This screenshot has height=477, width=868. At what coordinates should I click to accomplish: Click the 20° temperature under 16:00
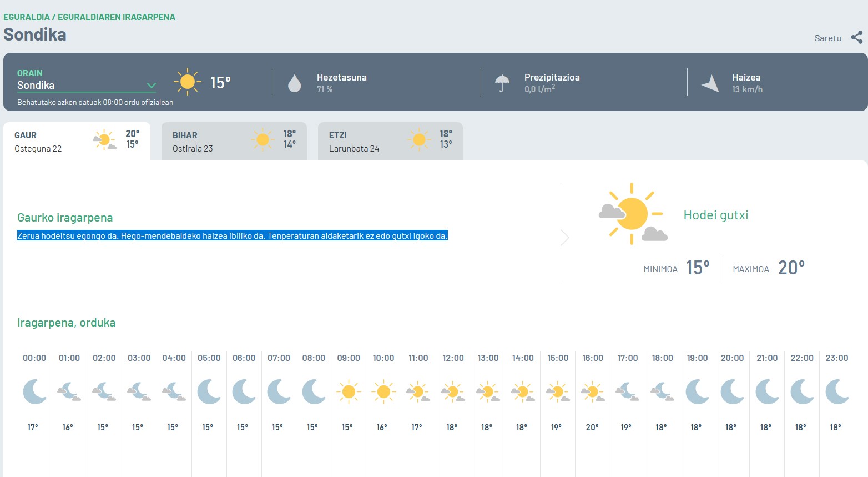[x=592, y=428]
